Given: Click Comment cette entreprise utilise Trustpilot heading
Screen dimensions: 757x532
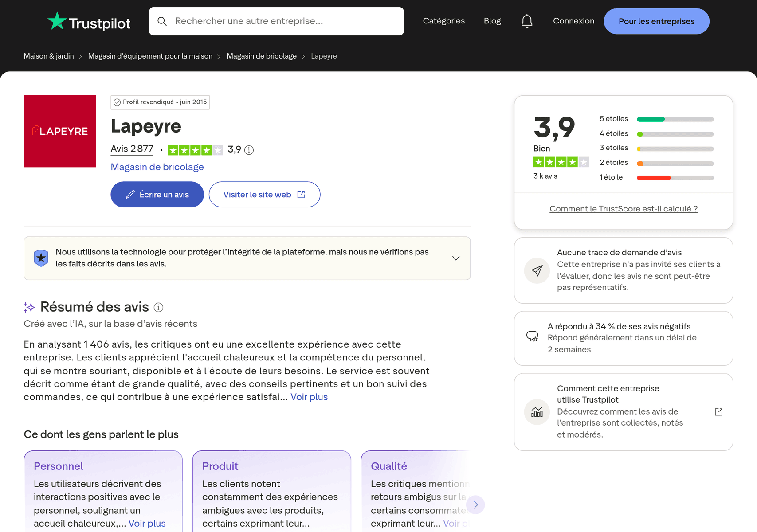Looking at the screenshot, I should pos(608,394).
